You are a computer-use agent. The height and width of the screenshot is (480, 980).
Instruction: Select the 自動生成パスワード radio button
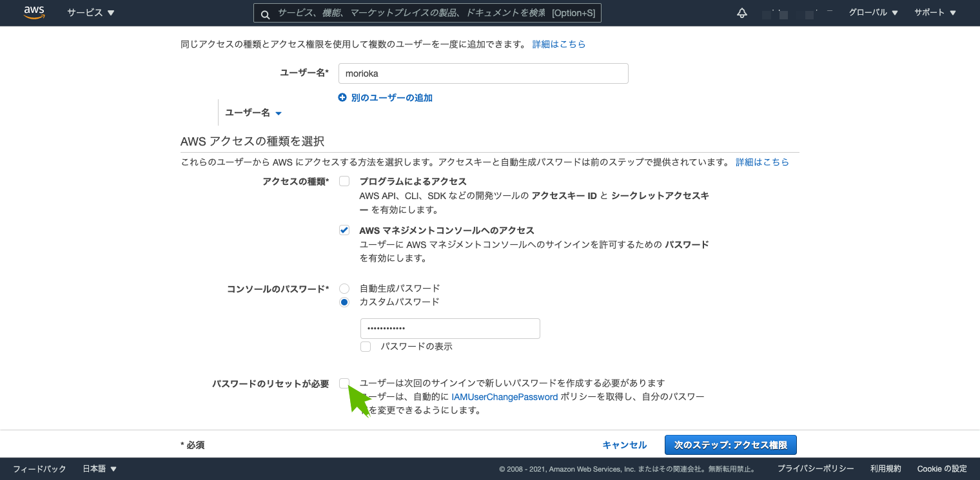344,289
